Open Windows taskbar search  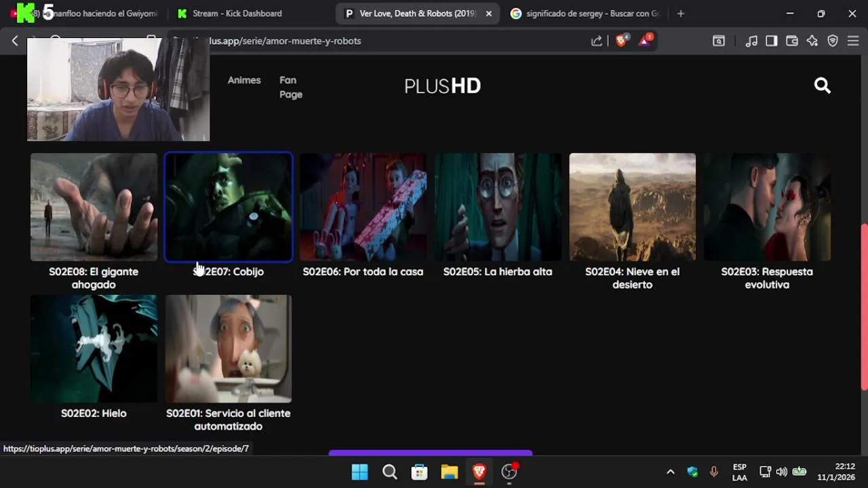tap(390, 472)
